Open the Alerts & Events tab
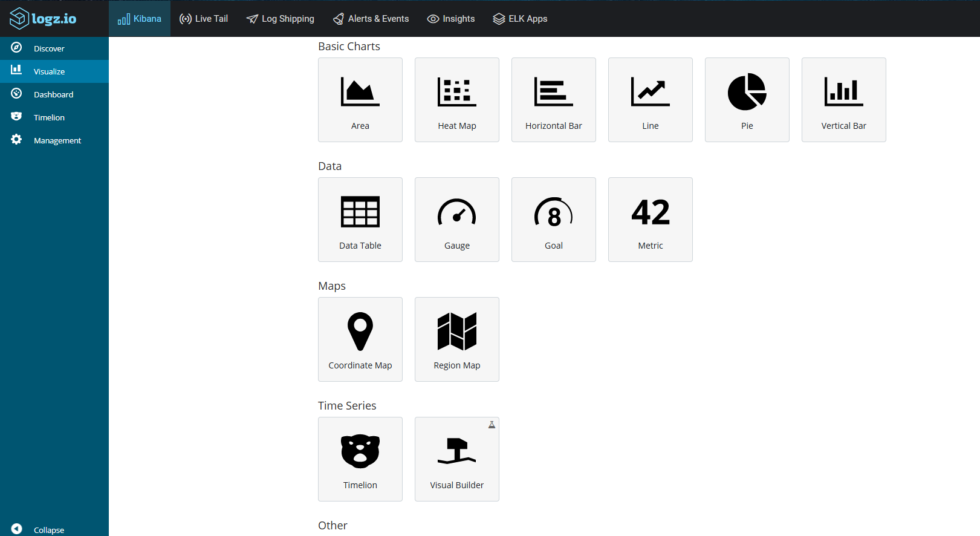The height and width of the screenshot is (536, 980). coord(371,19)
